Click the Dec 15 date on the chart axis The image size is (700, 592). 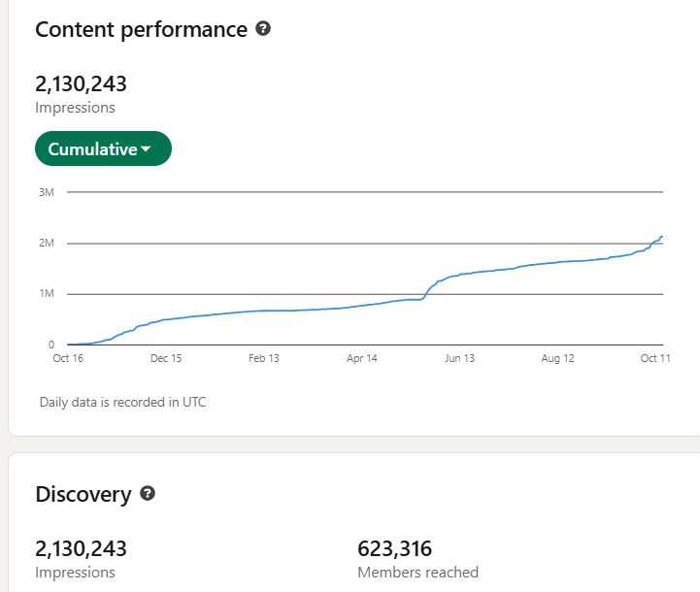[x=166, y=358]
